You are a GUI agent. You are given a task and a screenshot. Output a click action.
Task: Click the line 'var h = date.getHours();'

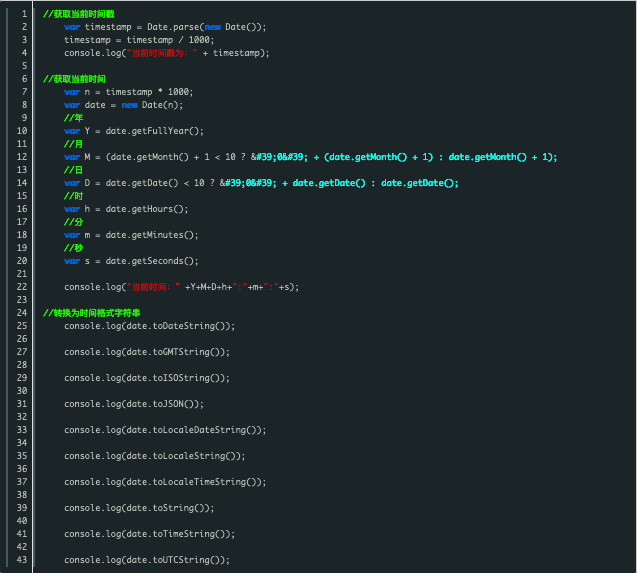pyautogui.click(x=126, y=209)
